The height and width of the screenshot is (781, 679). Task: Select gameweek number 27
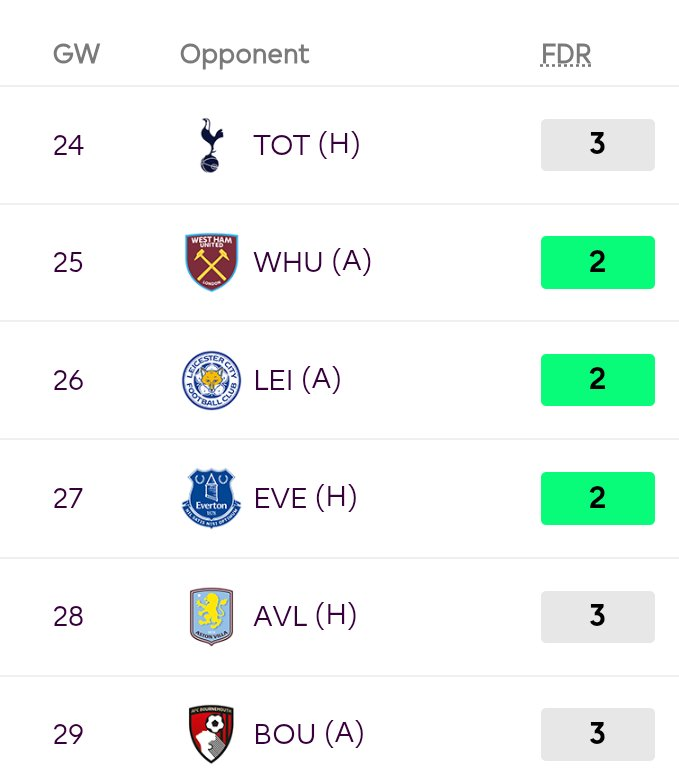click(68, 498)
